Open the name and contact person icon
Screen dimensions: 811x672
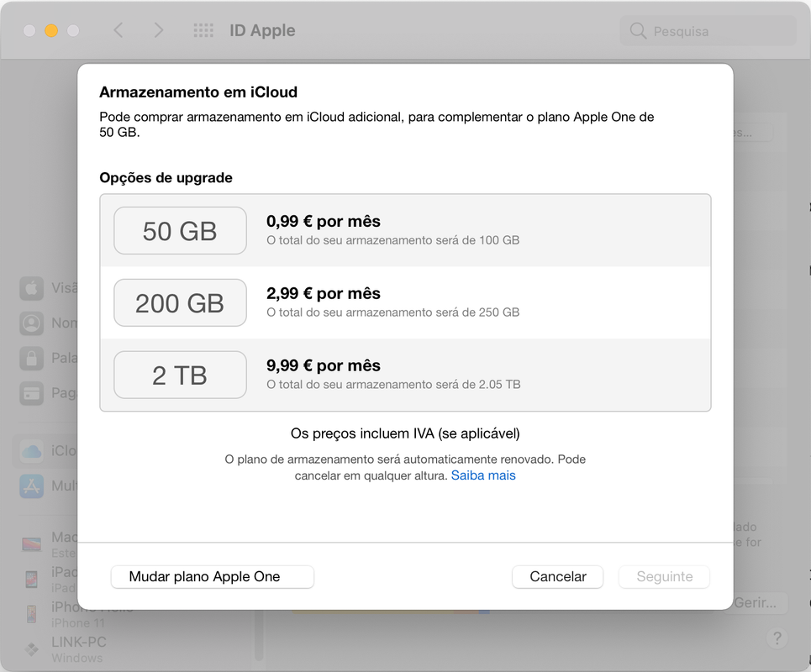coord(32,323)
